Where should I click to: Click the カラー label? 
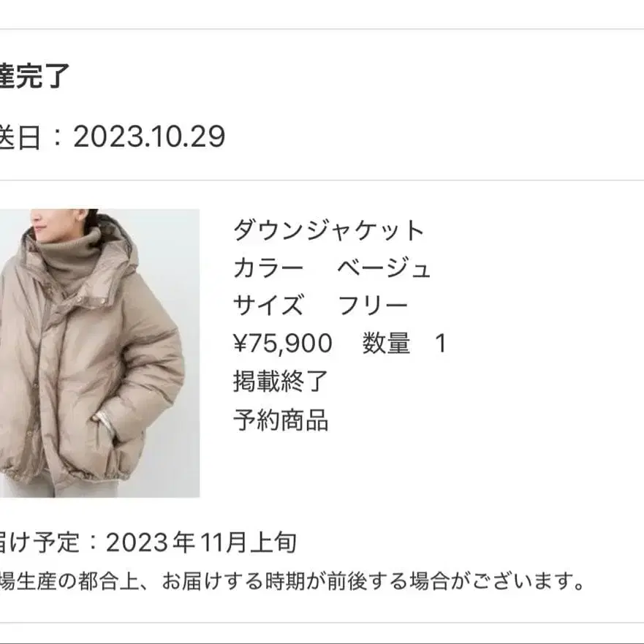pos(268,268)
